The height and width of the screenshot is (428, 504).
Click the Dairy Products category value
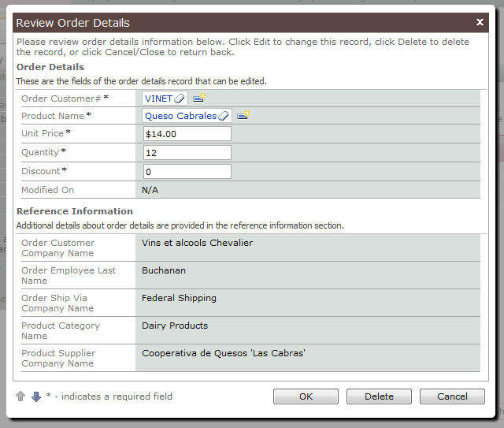click(175, 326)
